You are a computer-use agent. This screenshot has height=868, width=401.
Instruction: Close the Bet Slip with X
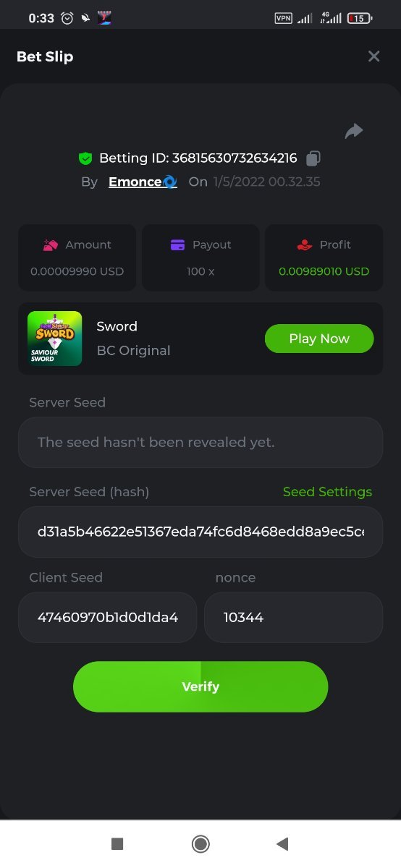click(373, 56)
